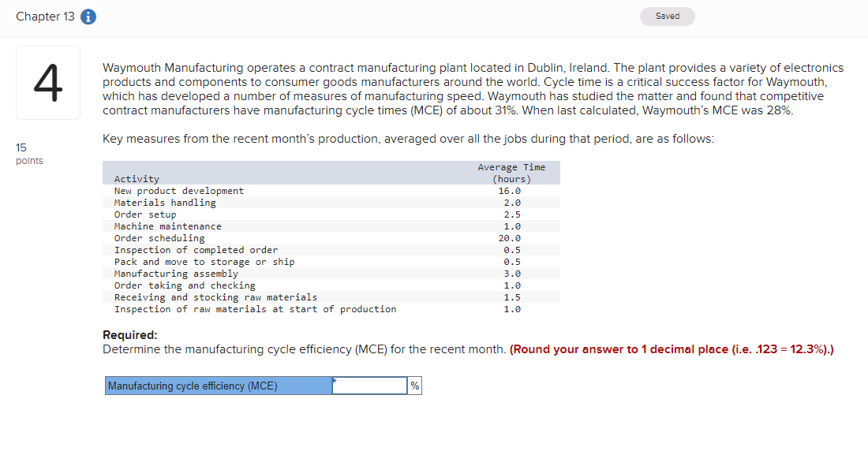Image resolution: width=868 pixels, height=466 pixels.
Task: Click the red rounding instruction text
Action: [x=672, y=349]
